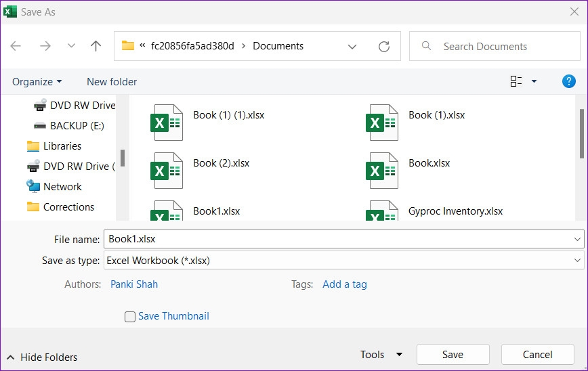Select DVD RW Drive under this PC
Image resolution: width=588 pixels, height=371 pixels.
[x=75, y=106]
